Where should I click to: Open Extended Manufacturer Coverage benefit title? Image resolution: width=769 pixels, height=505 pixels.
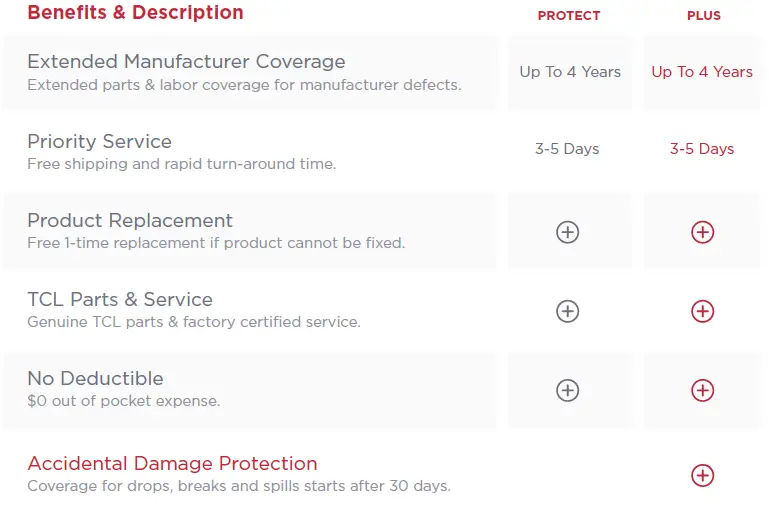tap(186, 62)
